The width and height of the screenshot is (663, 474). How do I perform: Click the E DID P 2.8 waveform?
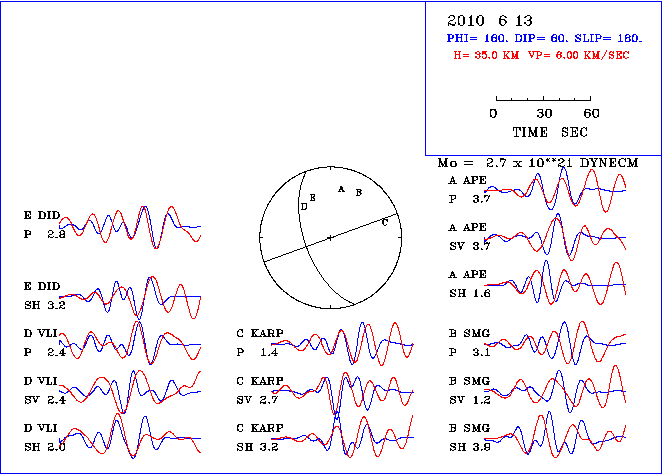(x=130, y=227)
